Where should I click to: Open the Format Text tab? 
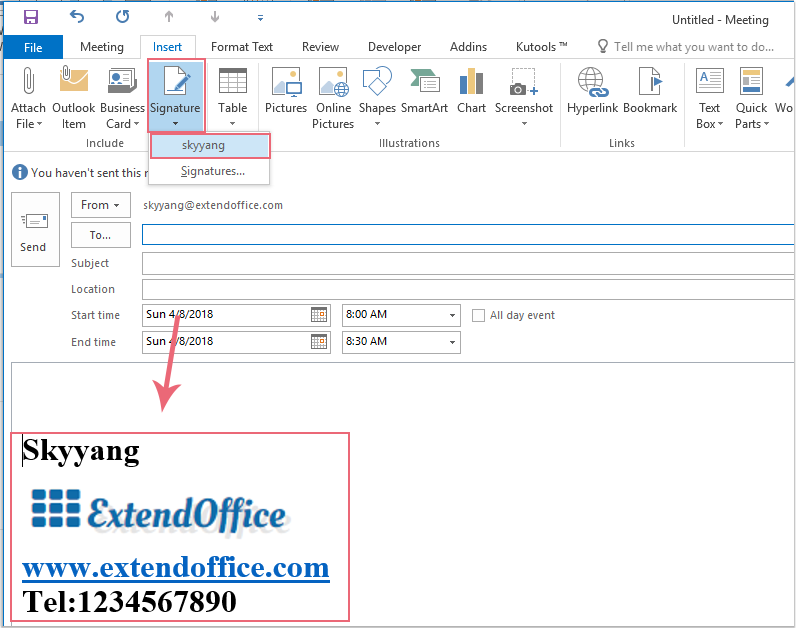point(242,47)
